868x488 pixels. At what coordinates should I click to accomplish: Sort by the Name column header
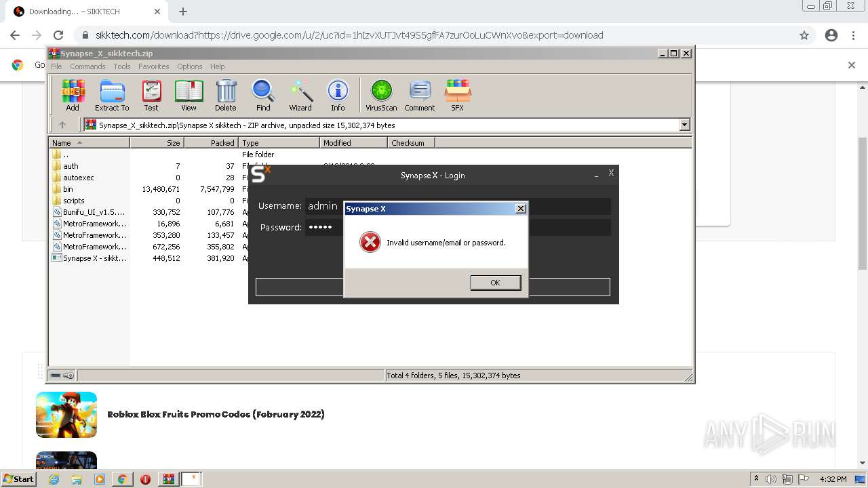89,143
